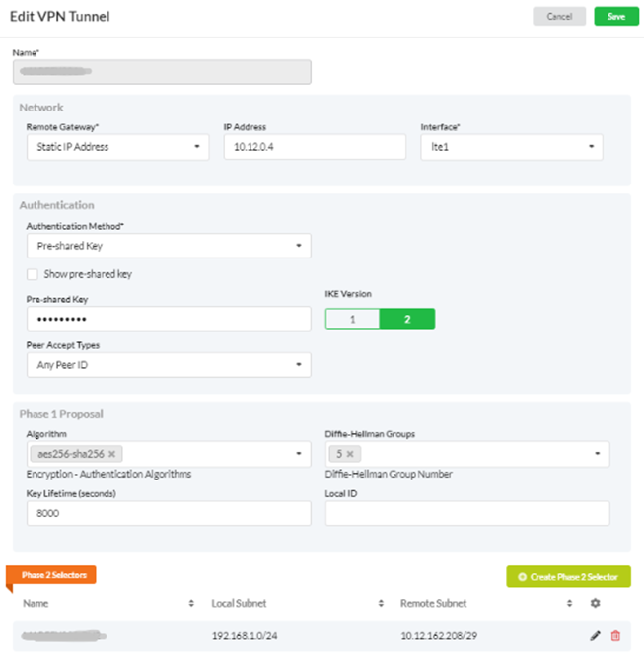Expand Peer Accept Types dropdown
This screenshot has height=664, width=644.
(x=168, y=365)
